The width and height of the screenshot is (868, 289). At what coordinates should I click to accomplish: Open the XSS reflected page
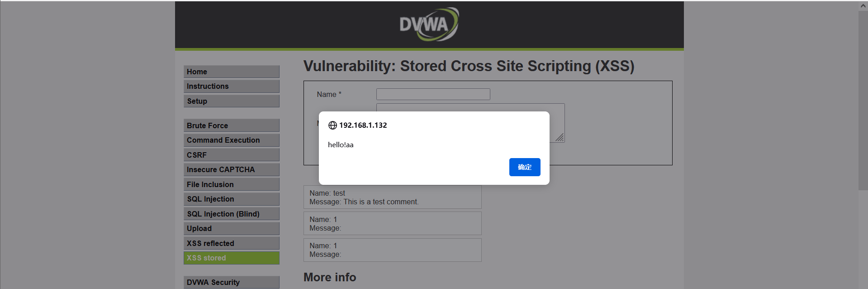232,243
